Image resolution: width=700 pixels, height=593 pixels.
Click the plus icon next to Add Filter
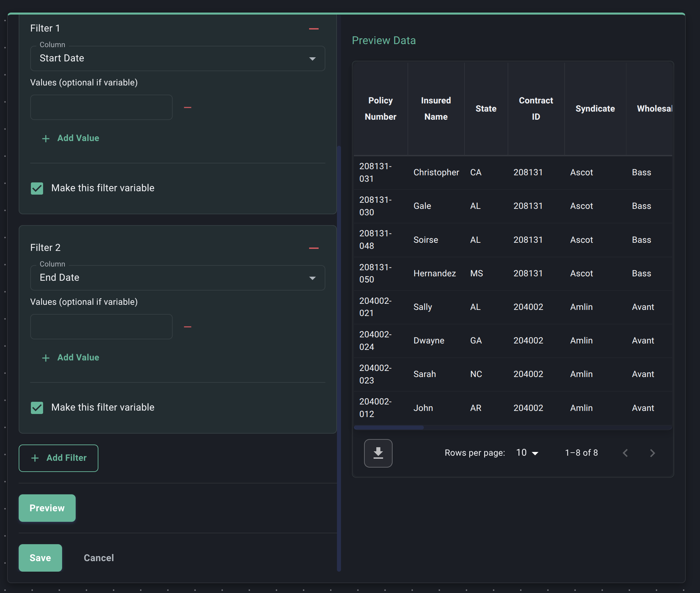[35, 458]
